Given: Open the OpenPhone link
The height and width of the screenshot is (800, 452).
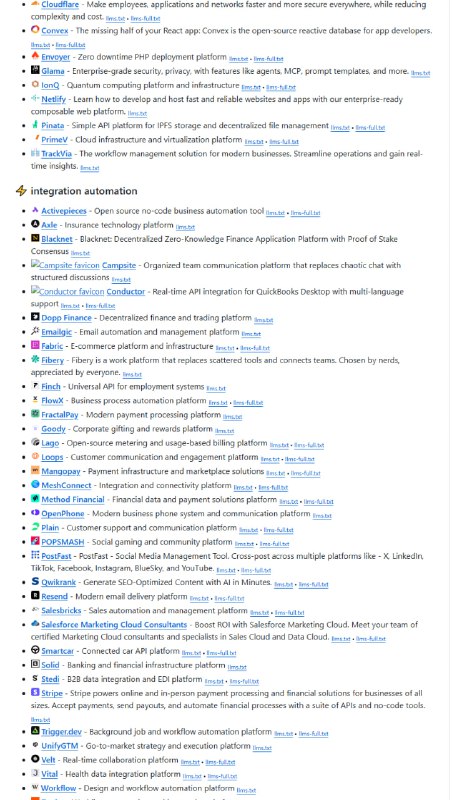Looking at the screenshot, I should (63, 513).
